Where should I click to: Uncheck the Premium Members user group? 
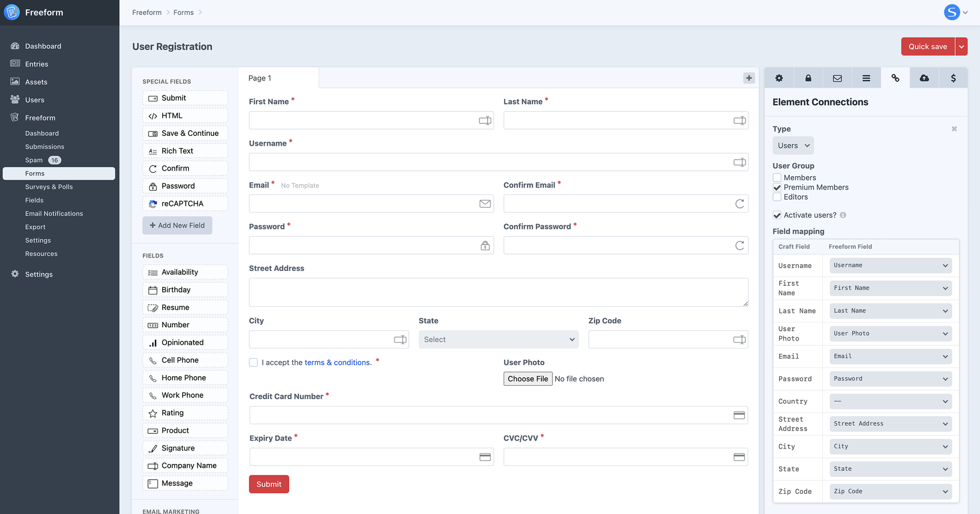click(x=777, y=187)
